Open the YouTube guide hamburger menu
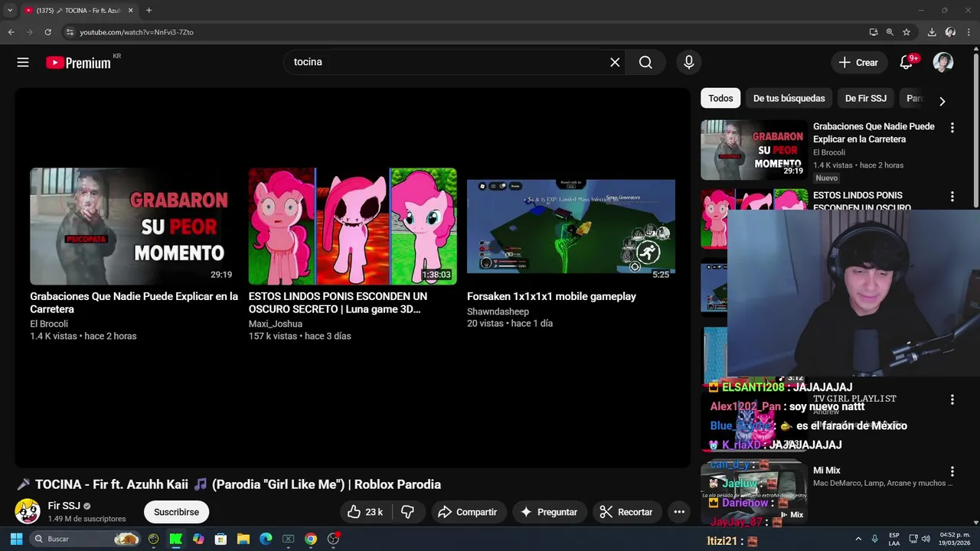 [x=23, y=62]
